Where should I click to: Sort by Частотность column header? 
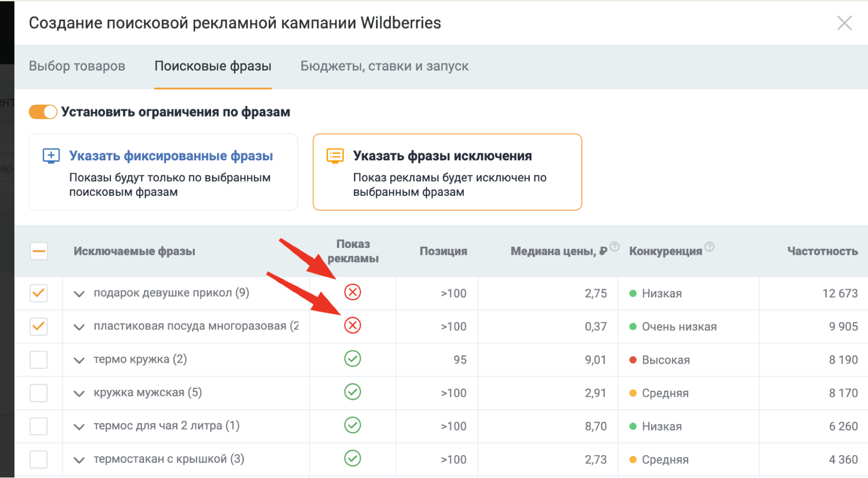coord(822,251)
